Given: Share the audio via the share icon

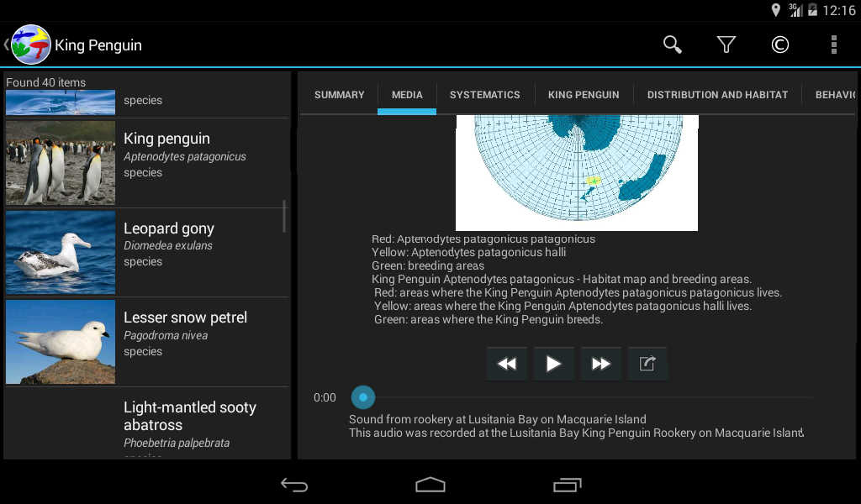Looking at the screenshot, I should [x=648, y=364].
